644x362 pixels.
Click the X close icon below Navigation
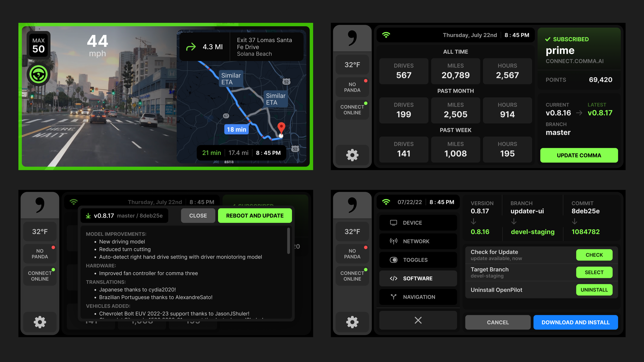[418, 320]
